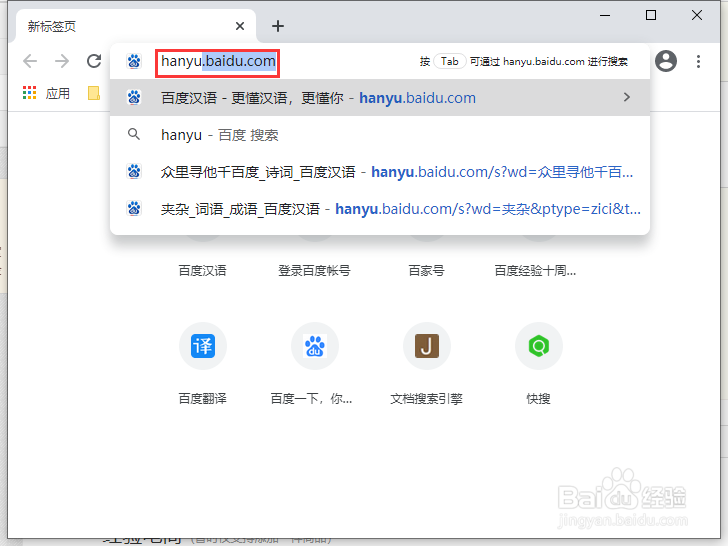Image resolution: width=728 pixels, height=546 pixels.
Task: Open 百度翻译 shortcut icon
Action: (203, 346)
